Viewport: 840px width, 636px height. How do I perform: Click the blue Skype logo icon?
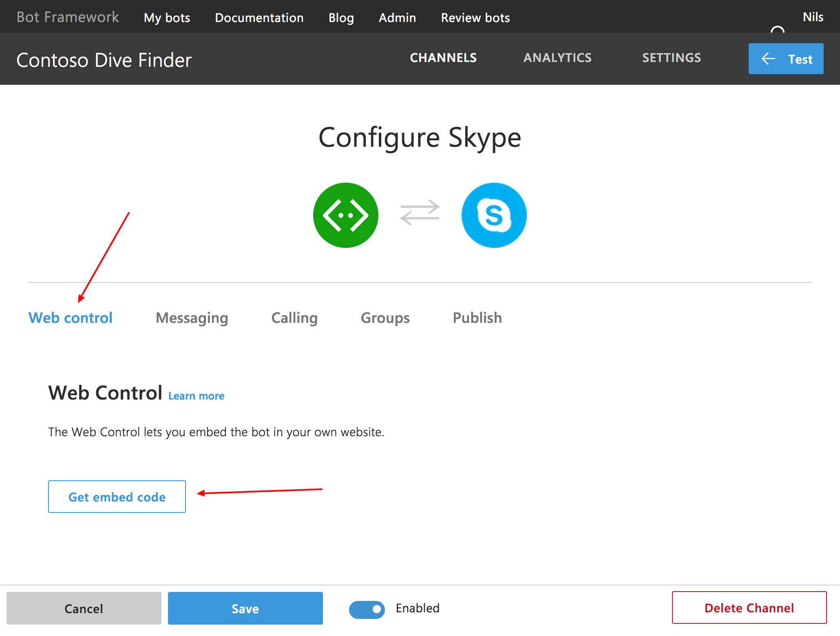coord(494,215)
